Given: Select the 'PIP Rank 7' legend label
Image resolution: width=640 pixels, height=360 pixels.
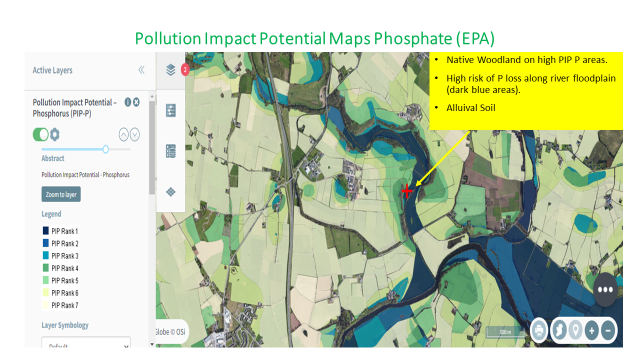Looking at the screenshot, I should tap(64, 305).
